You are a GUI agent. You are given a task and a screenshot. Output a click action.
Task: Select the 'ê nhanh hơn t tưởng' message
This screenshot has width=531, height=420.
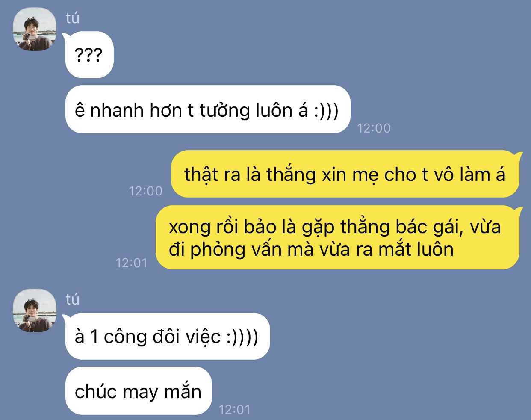coord(208,110)
